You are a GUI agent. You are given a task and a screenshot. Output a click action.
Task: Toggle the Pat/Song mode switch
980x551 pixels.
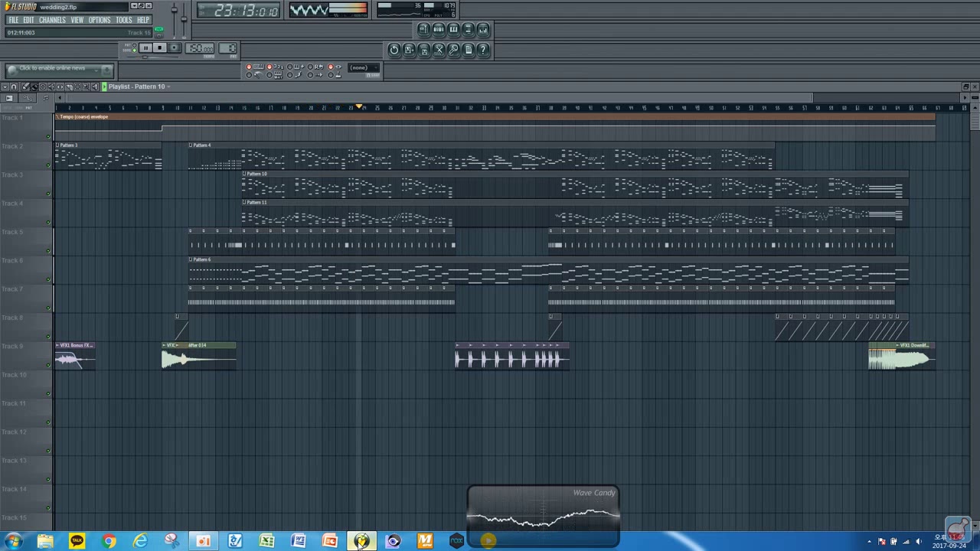click(134, 47)
